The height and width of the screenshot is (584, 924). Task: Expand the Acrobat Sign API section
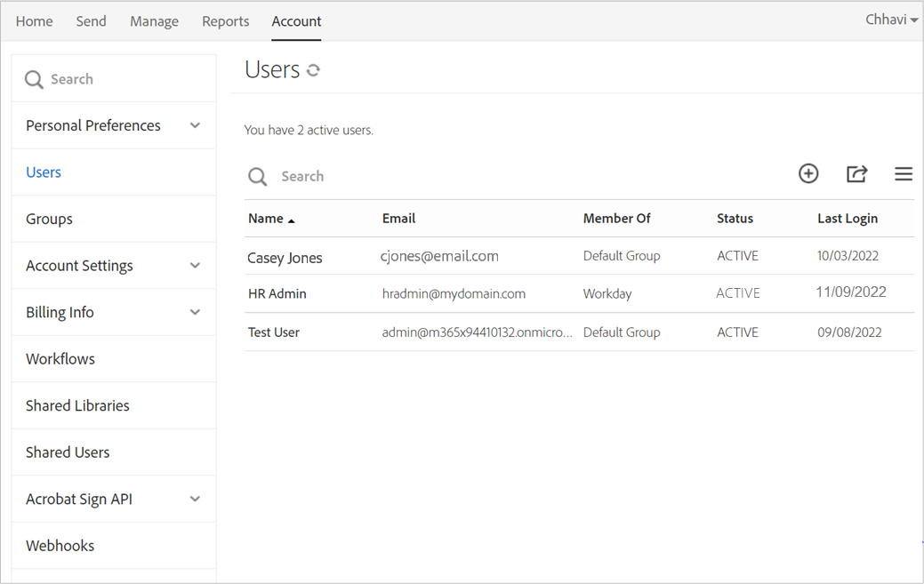(195, 499)
